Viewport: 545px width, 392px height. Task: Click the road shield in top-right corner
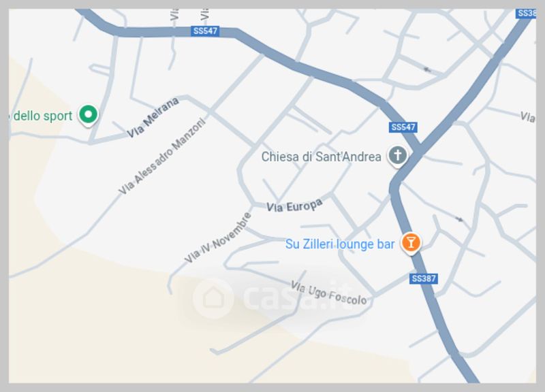(x=525, y=13)
